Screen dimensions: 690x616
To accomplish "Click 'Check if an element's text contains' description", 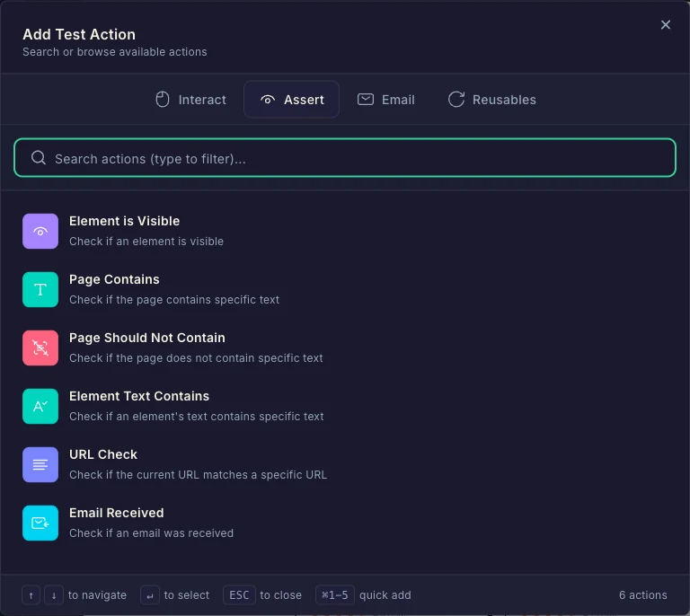I will pos(196,417).
